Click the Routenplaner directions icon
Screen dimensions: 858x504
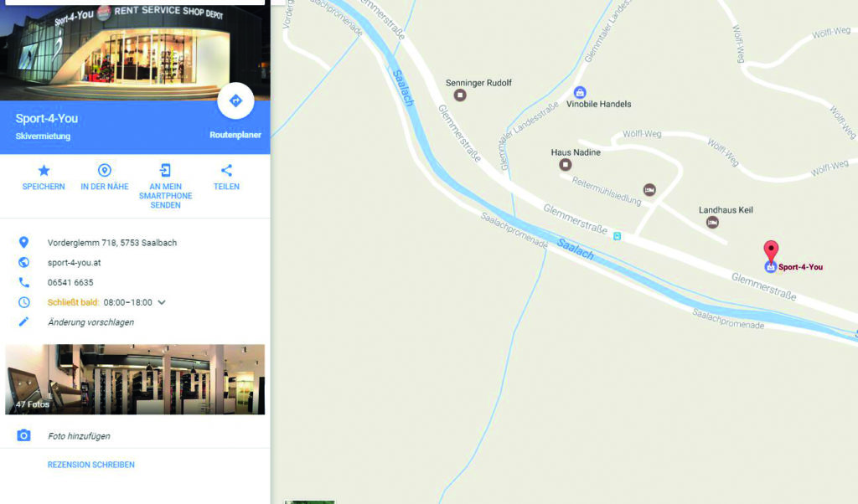click(235, 100)
